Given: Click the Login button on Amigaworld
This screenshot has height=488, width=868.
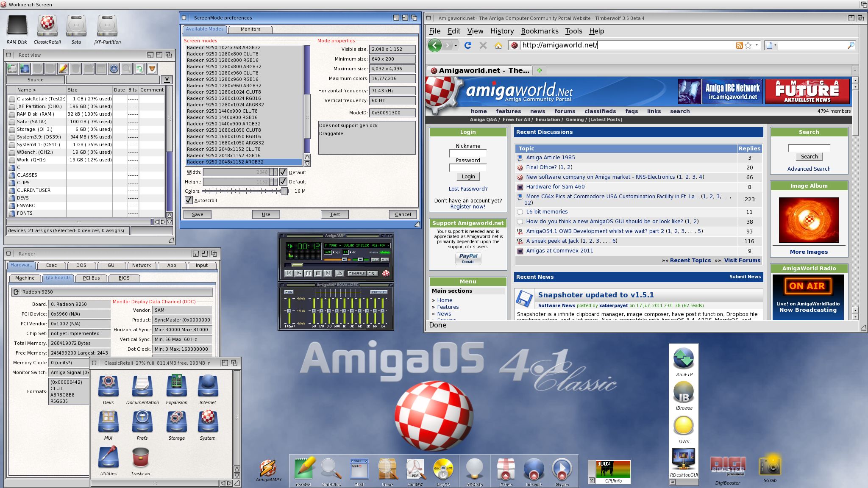Looking at the screenshot, I should point(468,177).
